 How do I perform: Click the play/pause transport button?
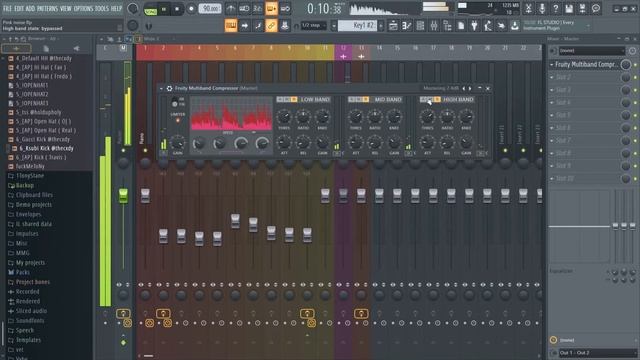tap(164, 9)
